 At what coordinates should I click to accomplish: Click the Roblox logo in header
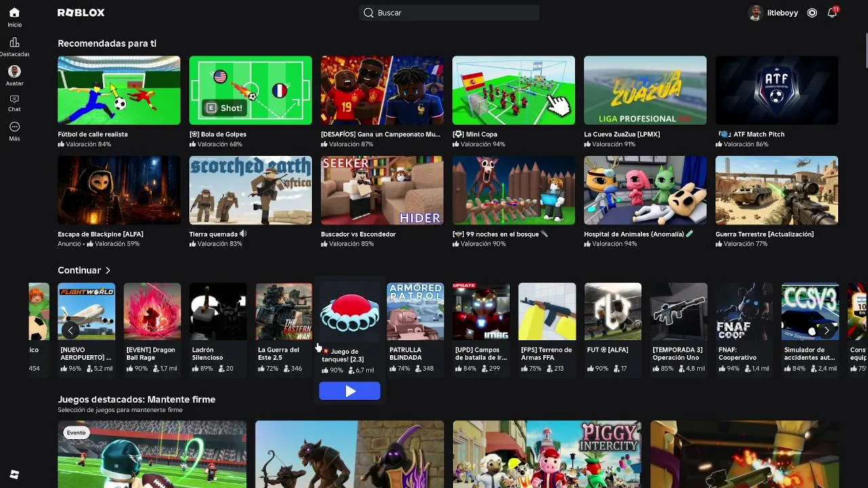point(81,13)
